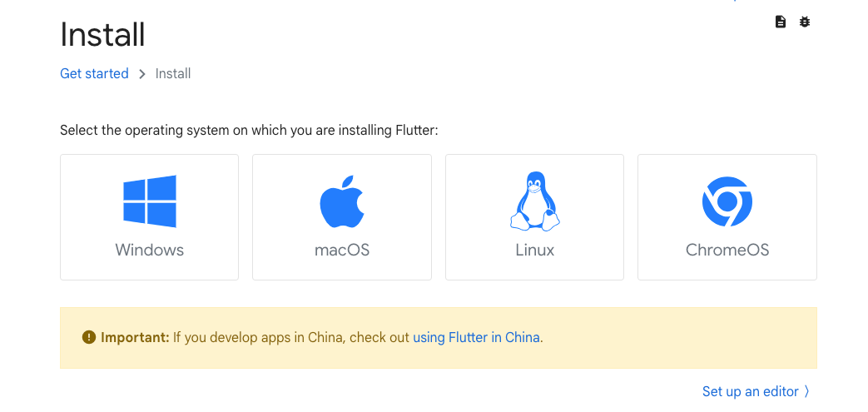Click the Select the operating system instruction text
Image resolution: width=868 pixels, height=412 pixels.
pos(249,131)
